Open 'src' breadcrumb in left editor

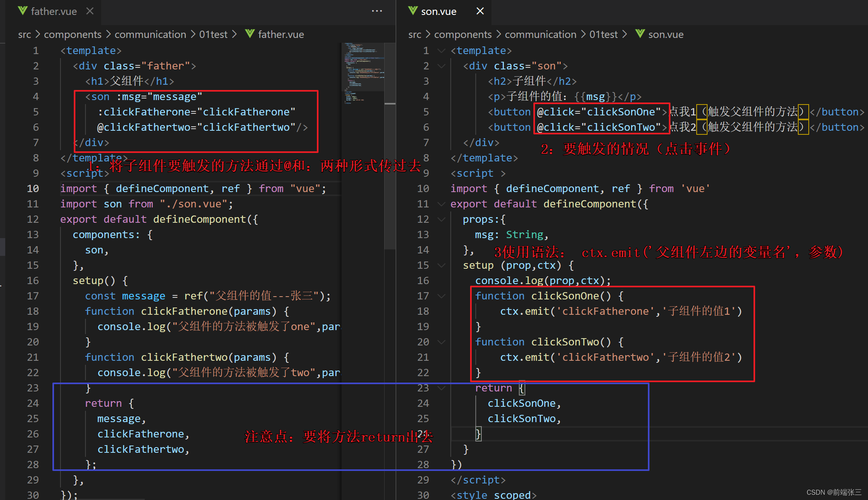point(25,34)
